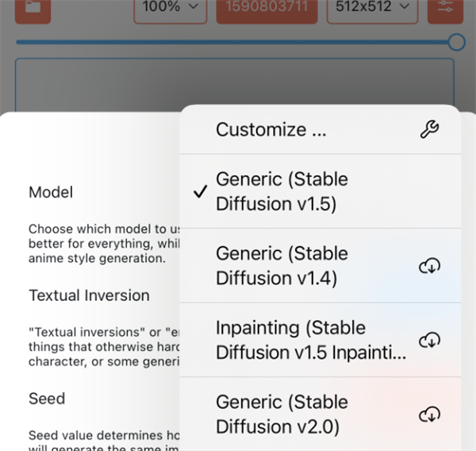Select Generic (Stable Diffusion v1.5) model
This screenshot has width=476, height=451.
(x=282, y=191)
